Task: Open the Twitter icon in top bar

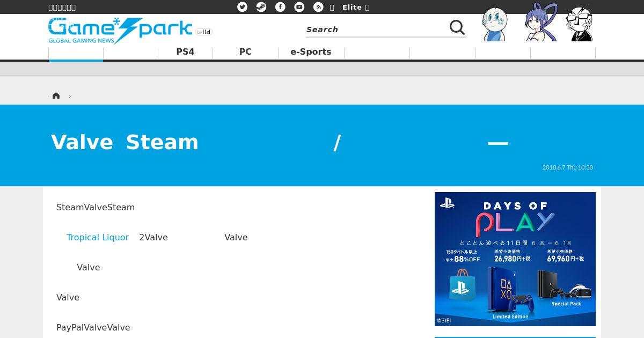Action: [x=242, y=7]
